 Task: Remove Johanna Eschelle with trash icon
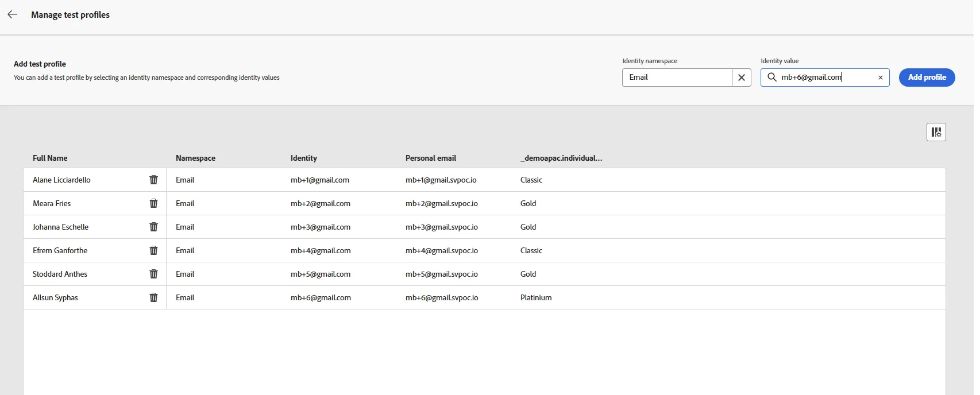point(153,227)
